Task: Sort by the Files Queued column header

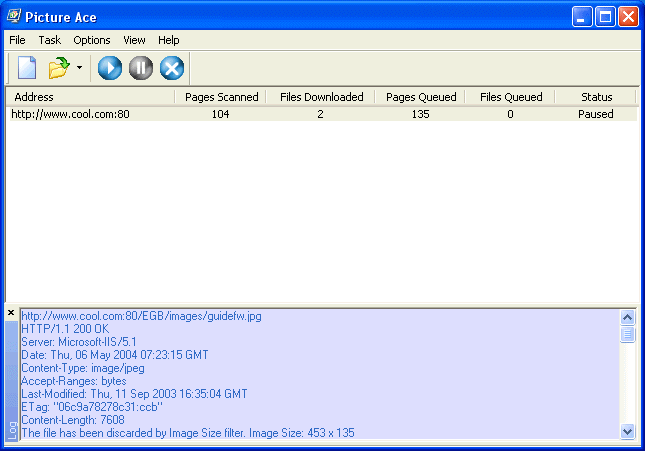Action: point(510,97)
